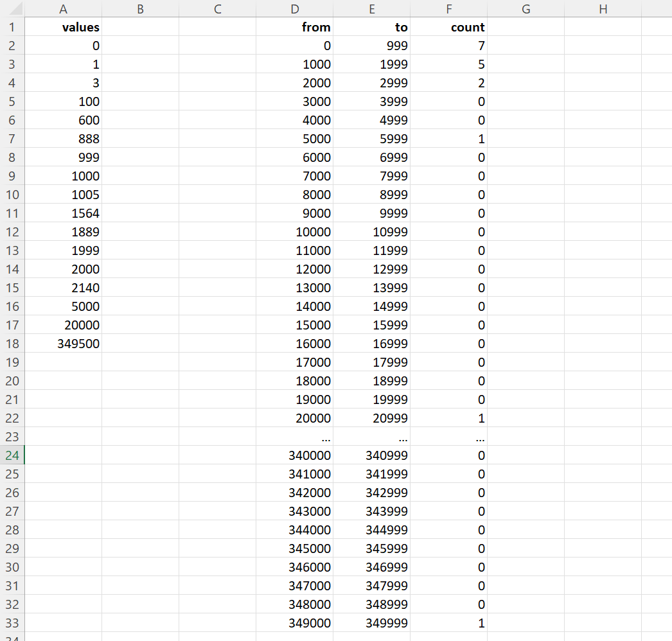
Task: Select count cell showing 2
Action: (x=448, y=83)
